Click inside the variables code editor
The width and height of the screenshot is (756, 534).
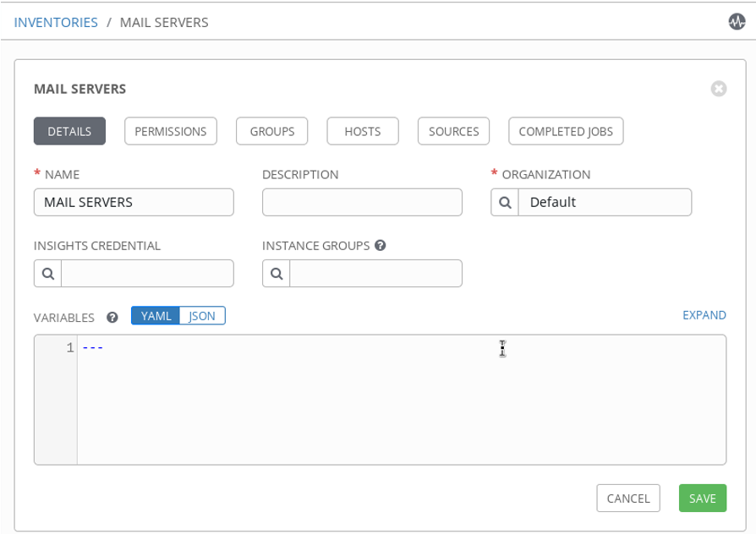pos(401,400)
